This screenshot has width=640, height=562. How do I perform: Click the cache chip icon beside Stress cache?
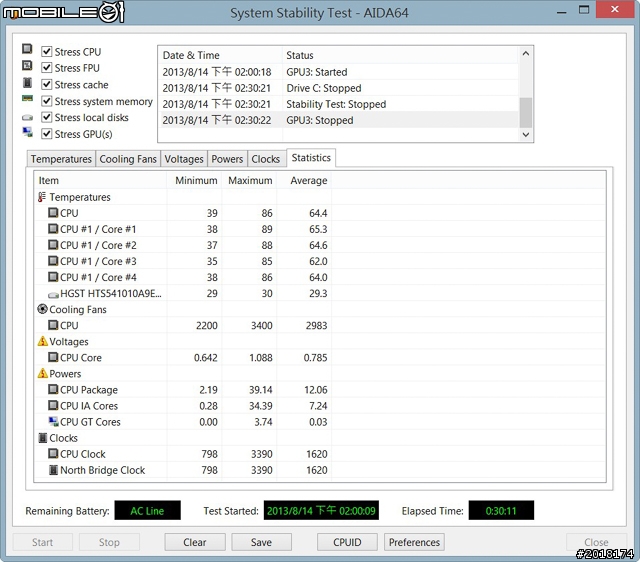(x=27, y=82)
